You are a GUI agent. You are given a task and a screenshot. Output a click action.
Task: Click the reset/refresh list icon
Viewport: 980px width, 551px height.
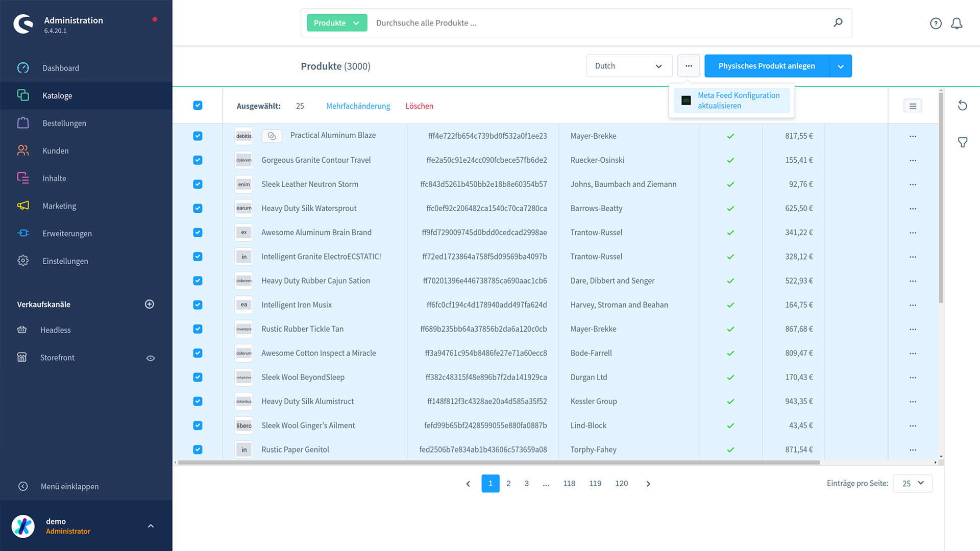tap(963, 106)
